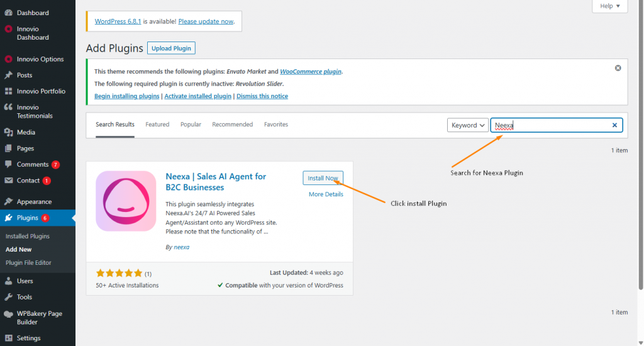The image size is (644, 346).
Task: Click the Appearance paintbrush icon
Action: pyautogui.click(x=9, y=202)
